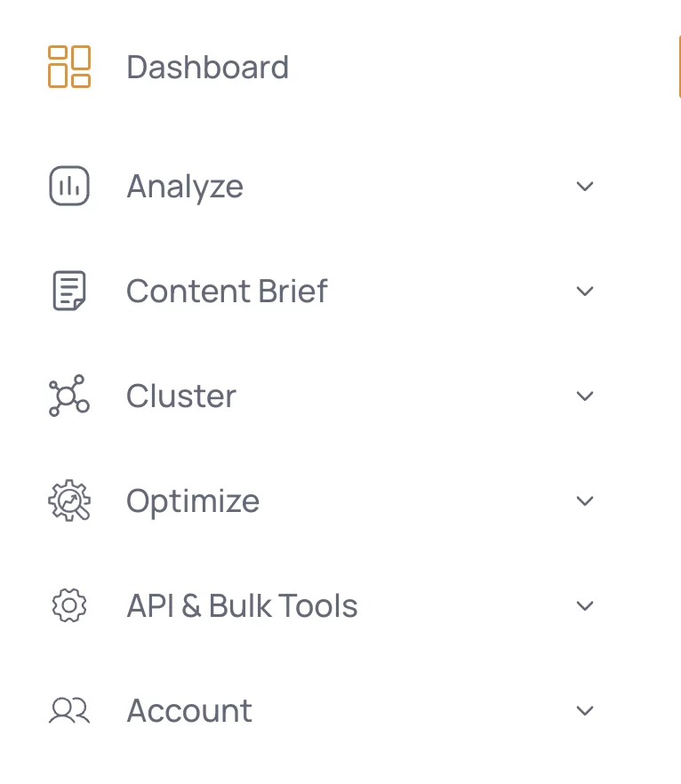This screenshot has width=681, height=784.
Task: Choose the Cluster menu label
Action: pyautogui.click(x=181, y=396)
